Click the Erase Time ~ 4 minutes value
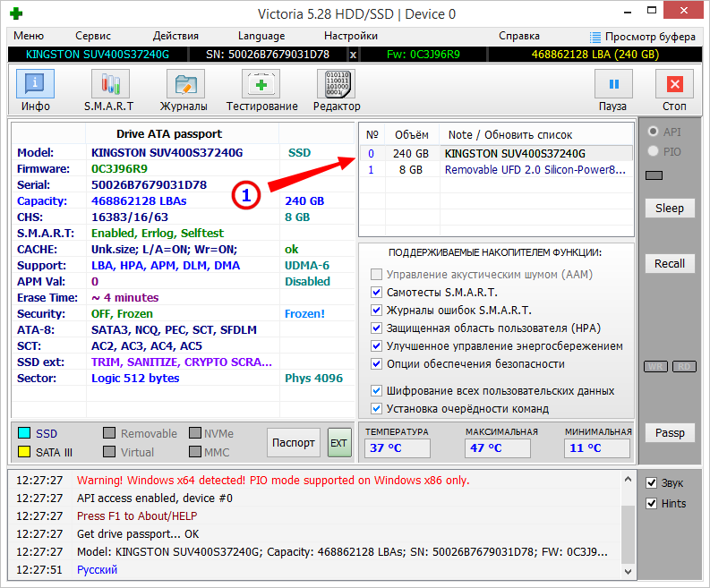Screen dimensions: 710x588 pos(125,297)
